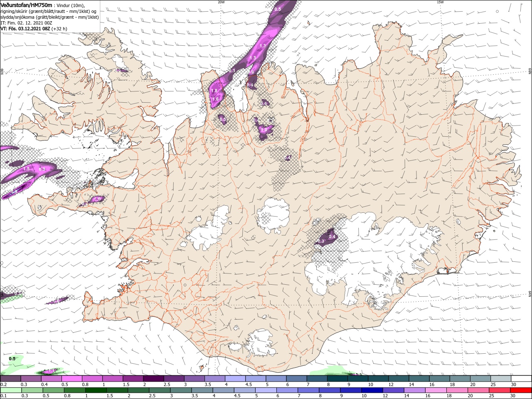The image size is (532, 399).
Task: Pick the pale lavender swatch labeled 4, top scale
Action: [x=235, y=379]
